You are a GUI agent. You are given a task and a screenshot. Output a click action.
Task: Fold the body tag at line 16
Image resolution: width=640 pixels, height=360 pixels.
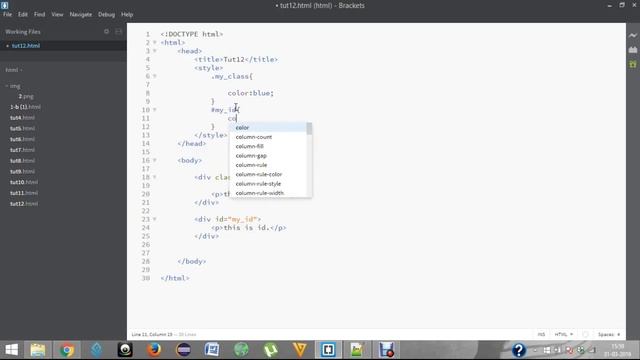(155, 160)
